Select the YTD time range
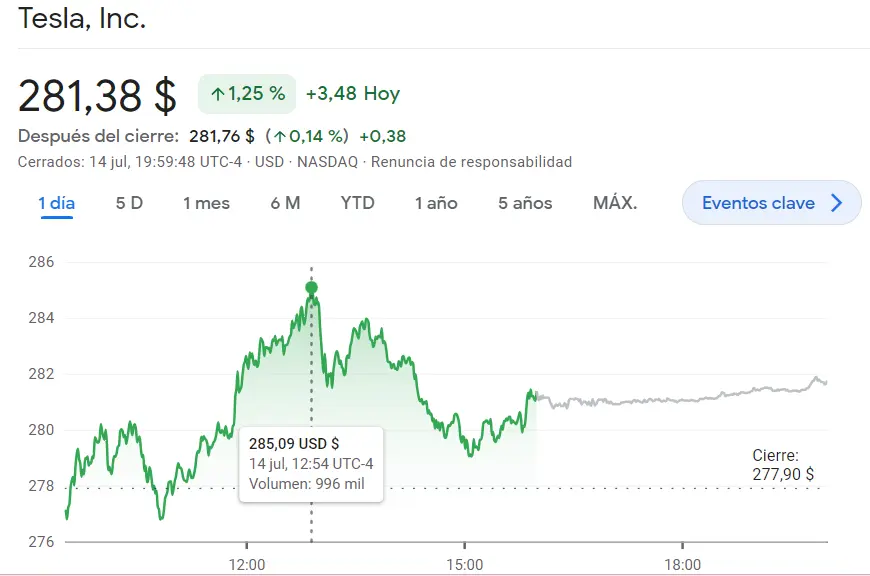Viewport: 870px width, 576px height. coord(357,202)
